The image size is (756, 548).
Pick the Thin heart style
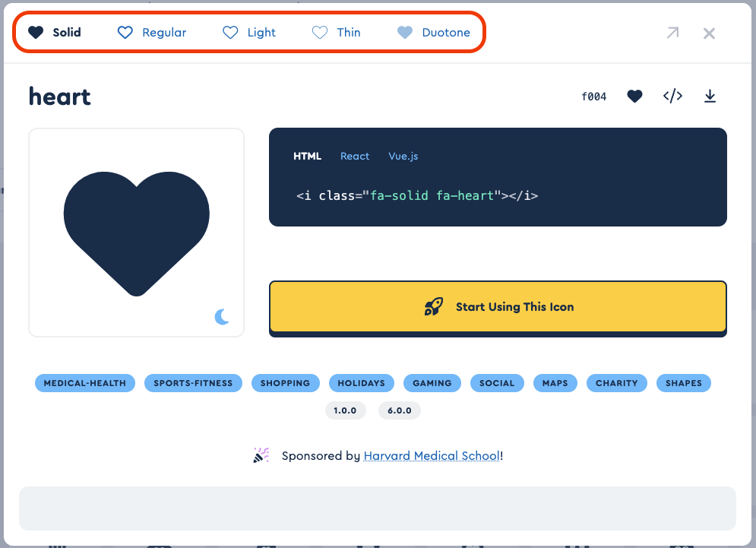coord(337,33)
